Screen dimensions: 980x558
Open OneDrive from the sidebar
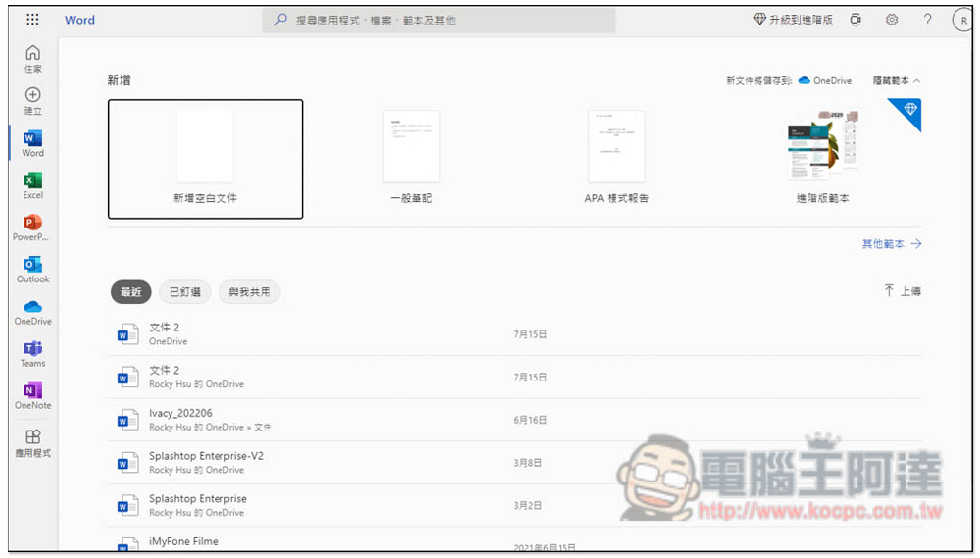tap(32, 311)
